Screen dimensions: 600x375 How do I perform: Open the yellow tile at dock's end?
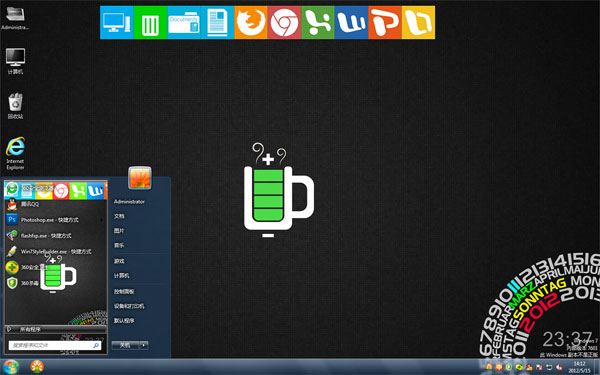(419, 22)
